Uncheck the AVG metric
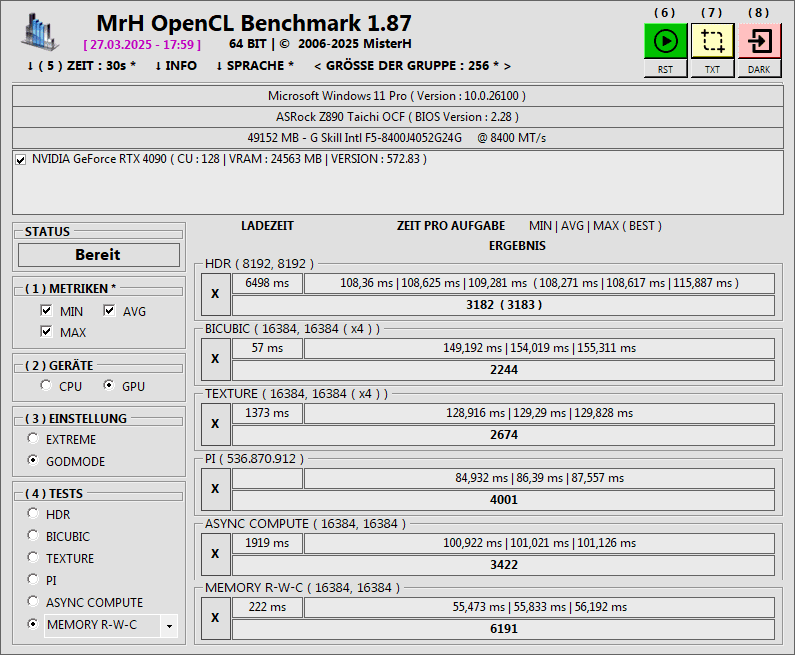Screen dimensions: 795x655 click(109, 310)
